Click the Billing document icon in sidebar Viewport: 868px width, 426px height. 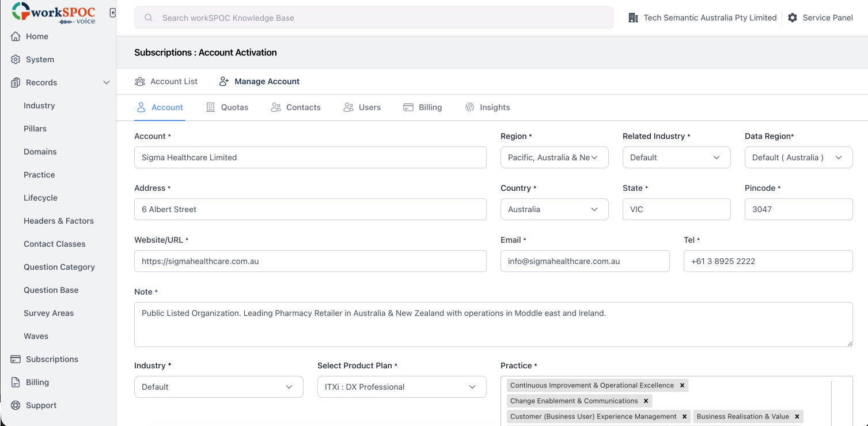coord(16,382)
